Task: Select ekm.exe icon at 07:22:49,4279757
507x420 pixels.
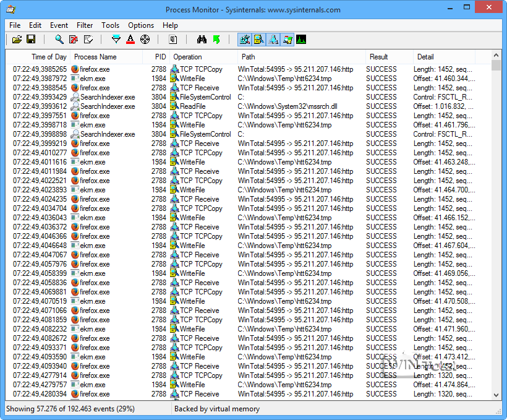Action: click(75, 384)
